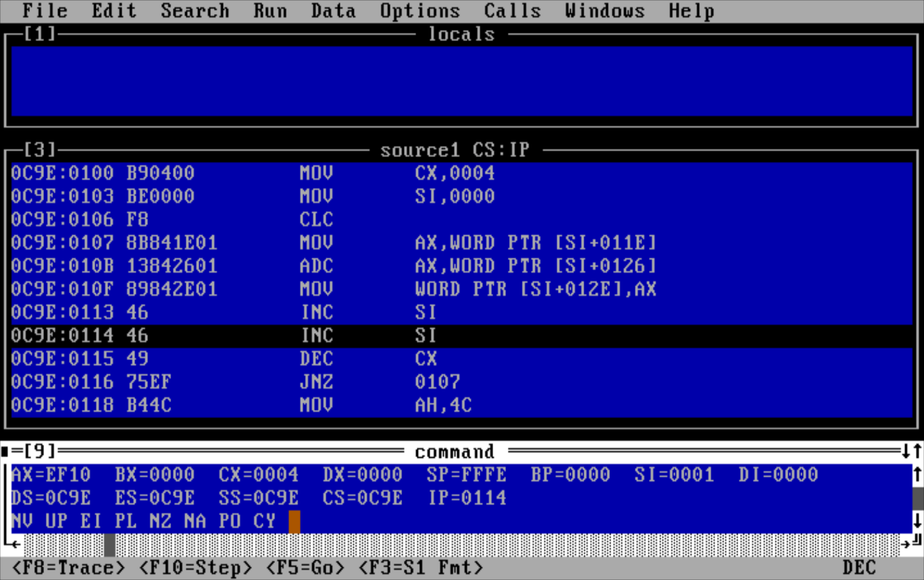
Task: Click the DI=0000 register value
Action: (x=778, y=475)
